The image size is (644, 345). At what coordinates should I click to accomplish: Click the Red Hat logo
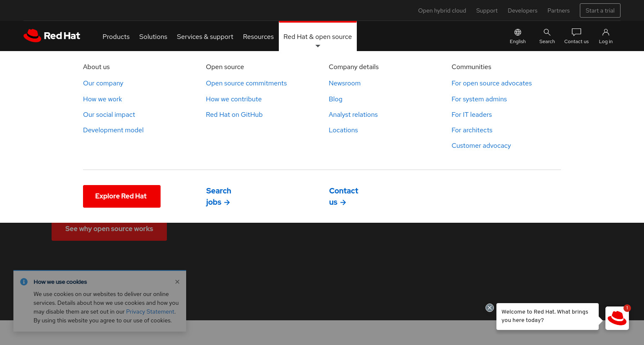coord(52,36)
